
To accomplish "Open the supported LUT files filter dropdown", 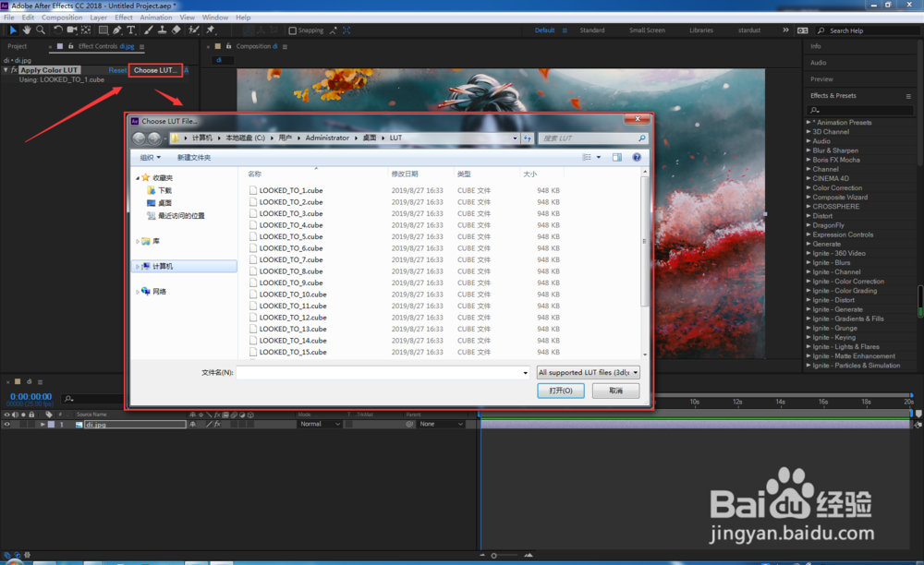I will click(588, 373).
